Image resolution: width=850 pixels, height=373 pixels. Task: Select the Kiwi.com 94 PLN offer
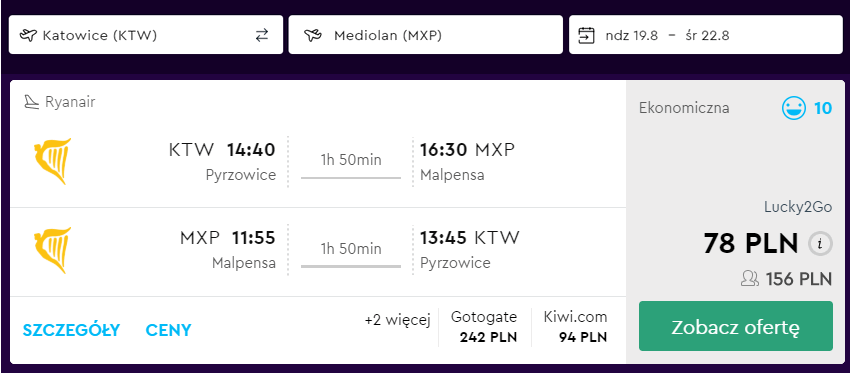coord(575,327)
